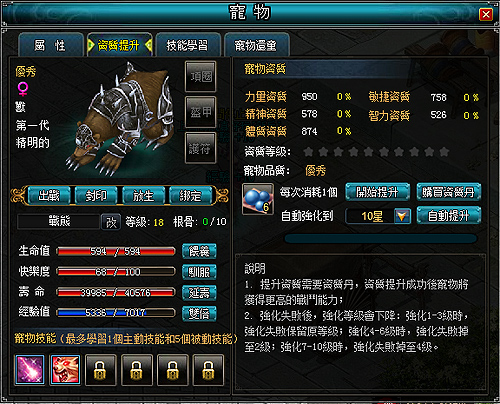Open the 10星 star level combo box
The width and height of the screenshot is (500, 404).
(x=378, y=216)
